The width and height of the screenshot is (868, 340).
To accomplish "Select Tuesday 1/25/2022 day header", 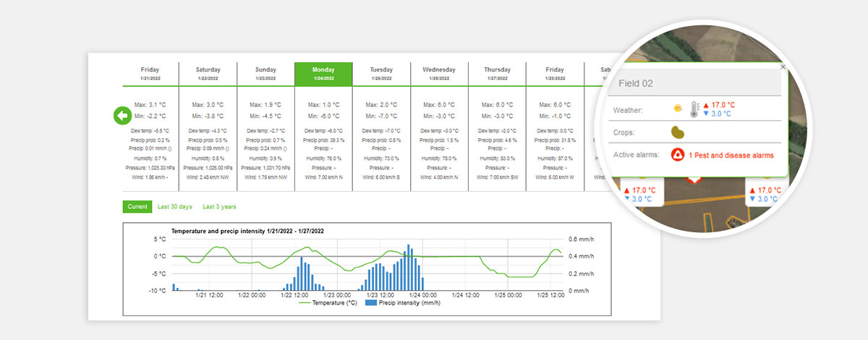I will point(381,74).
